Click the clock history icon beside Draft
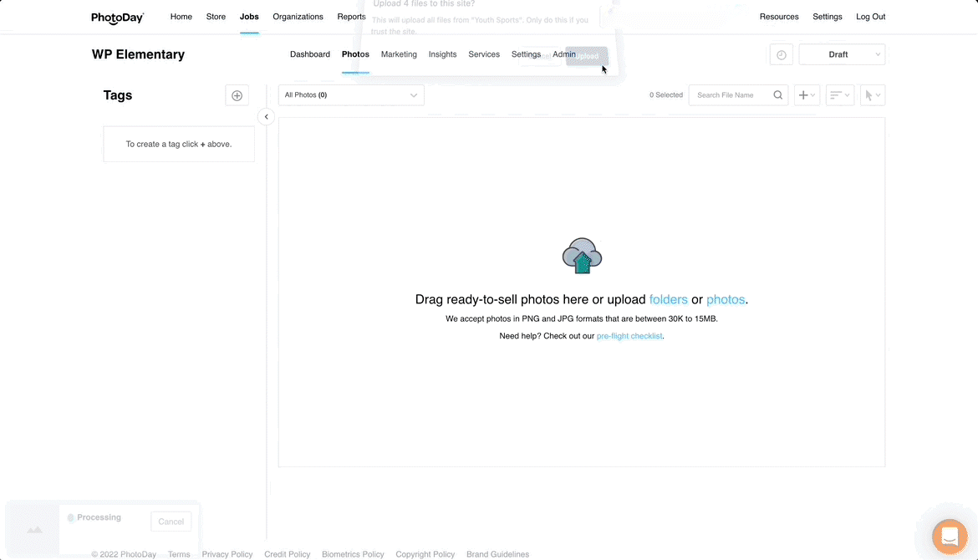This screenshot has height=560, width=978. coord(781,54)
